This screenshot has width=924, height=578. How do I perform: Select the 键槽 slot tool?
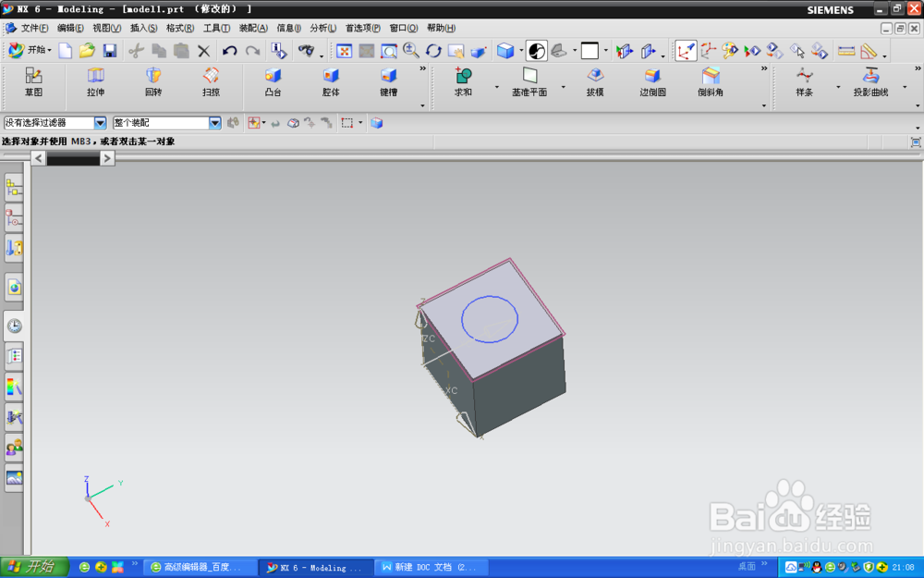pyautogui.click(x=388, y=82)
